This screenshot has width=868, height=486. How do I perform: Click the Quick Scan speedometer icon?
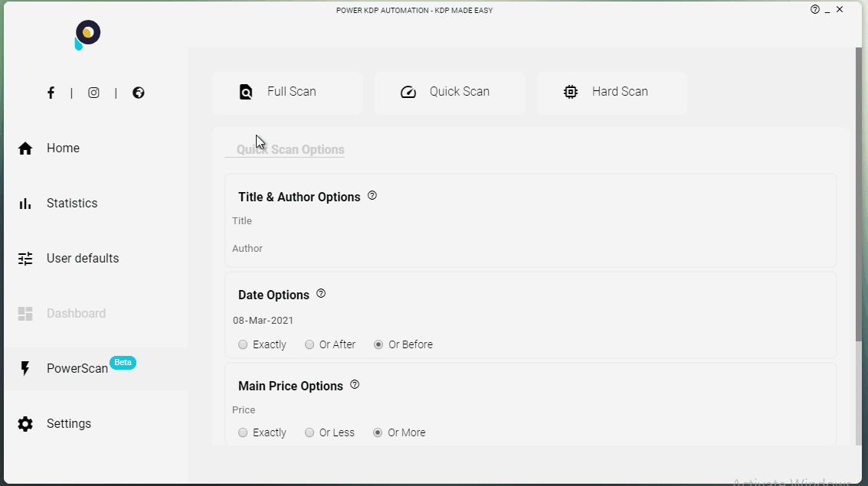408,92
